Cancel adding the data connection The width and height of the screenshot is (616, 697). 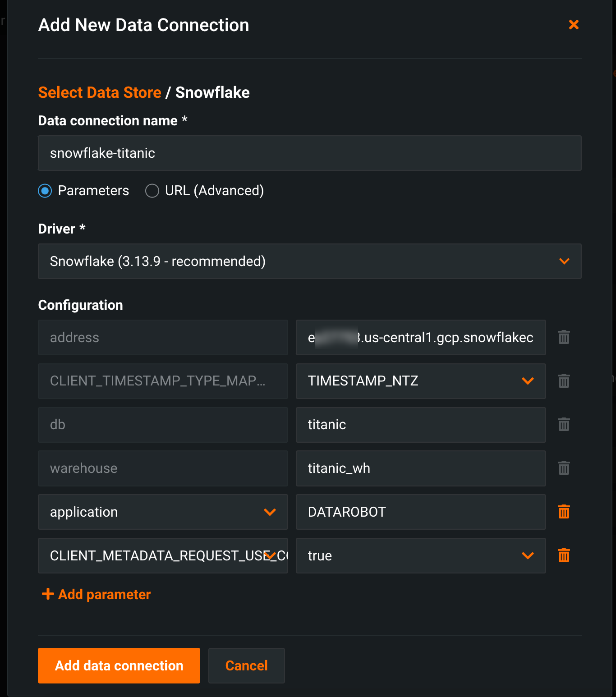coord(246,665)
